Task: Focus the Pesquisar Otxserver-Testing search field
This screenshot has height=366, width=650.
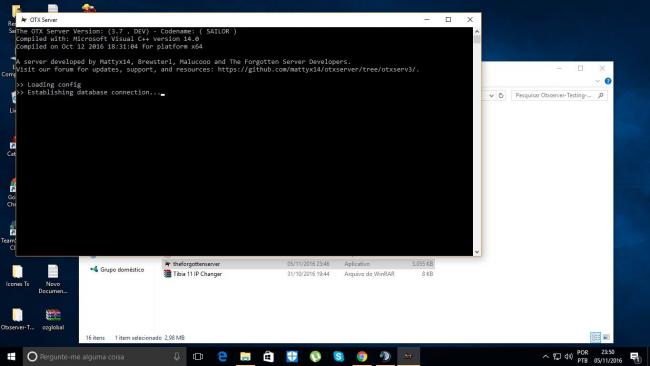Action: (559, 96)
